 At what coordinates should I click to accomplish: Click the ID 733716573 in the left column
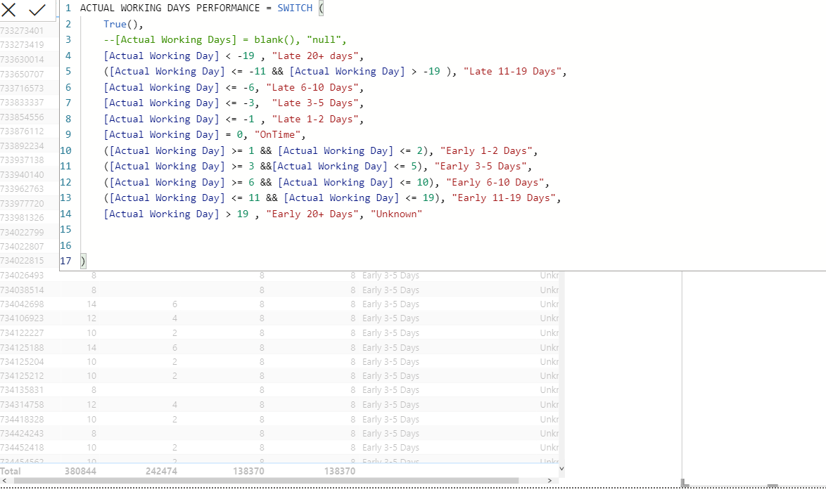pyautogui.click(x=22, y=88)
